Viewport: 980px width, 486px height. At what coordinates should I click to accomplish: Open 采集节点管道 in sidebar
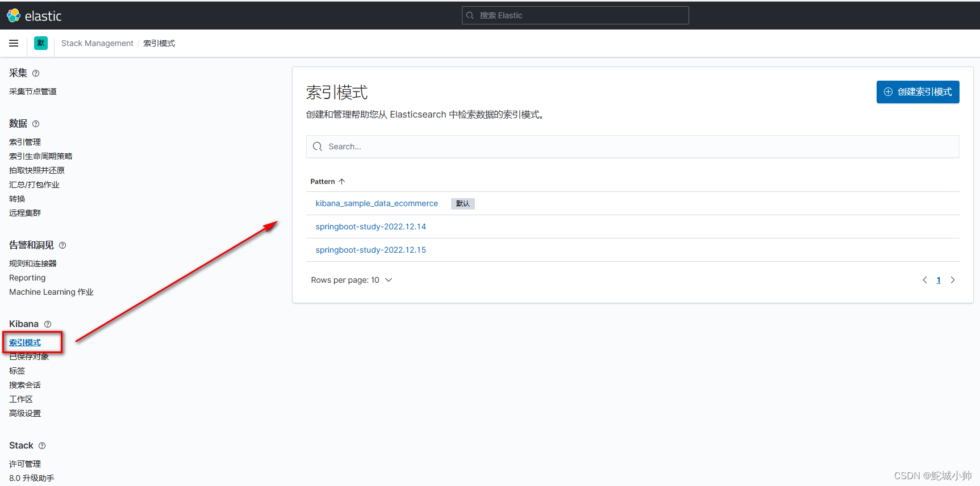click(x=33, y=91)
